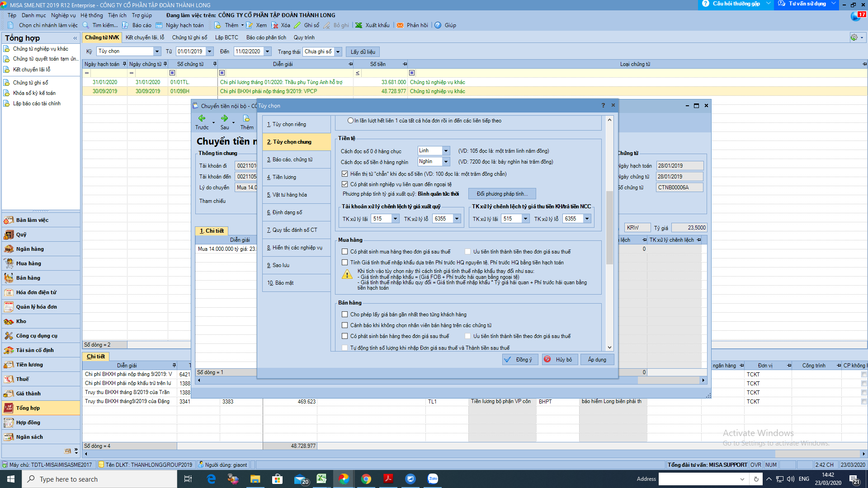Viewport: 868px width, 488px height.
Task: Click the Đồng ý button
Action: pyautogui.click(x=520, y=360)
